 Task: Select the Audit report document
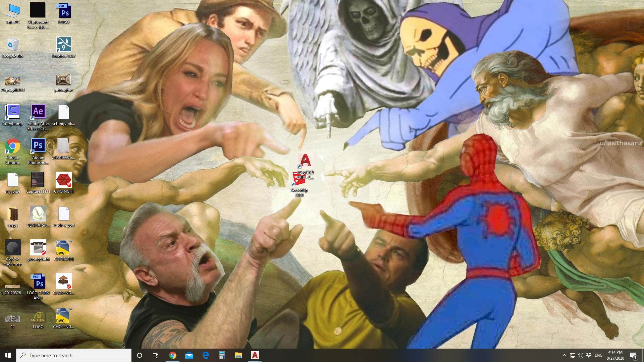(x=64, y=217)
